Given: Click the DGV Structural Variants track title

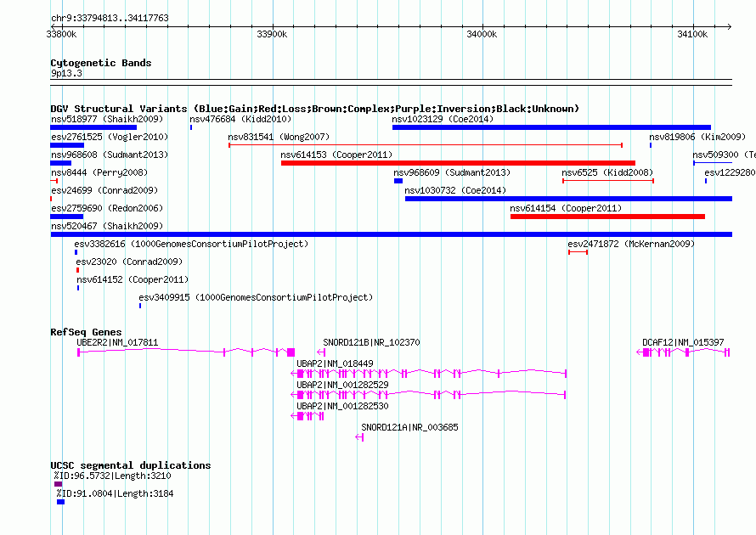Looking at the screenshot, I should (x=315, y=109).
